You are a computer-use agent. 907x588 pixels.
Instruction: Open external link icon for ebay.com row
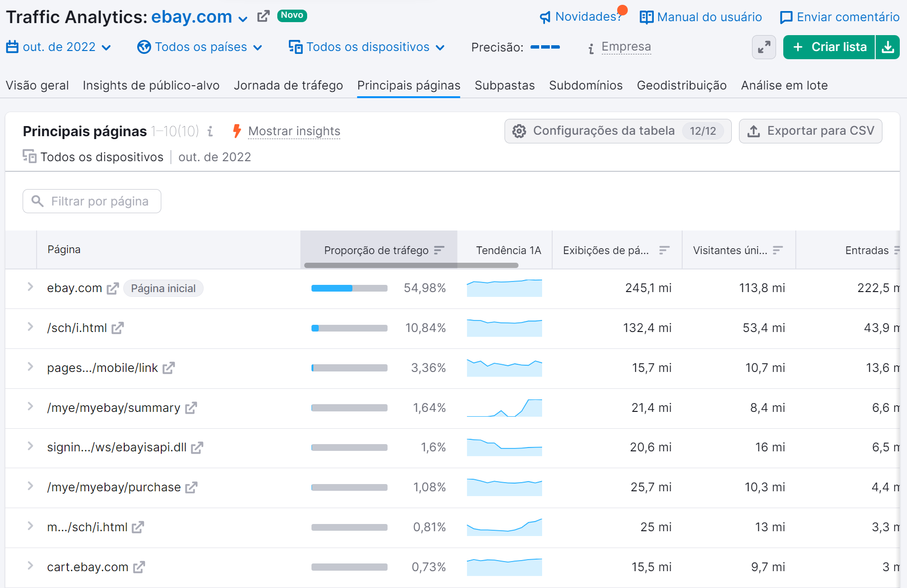pos(113,289)
